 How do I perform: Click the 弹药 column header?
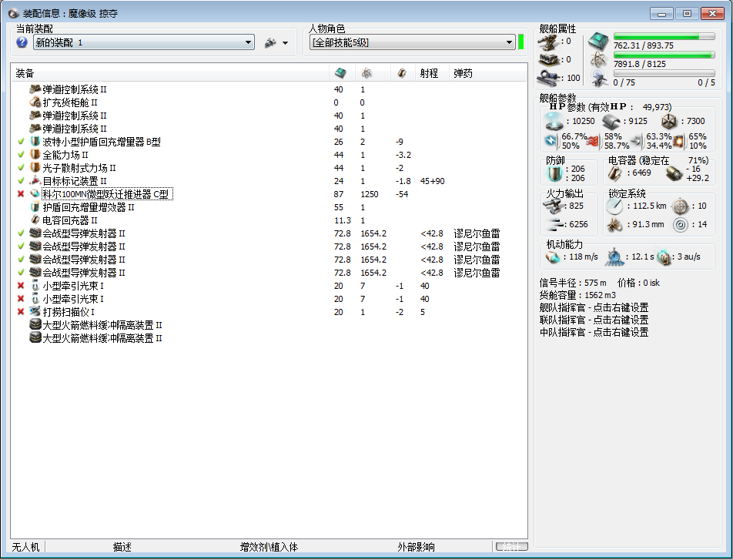pos(463,73)
